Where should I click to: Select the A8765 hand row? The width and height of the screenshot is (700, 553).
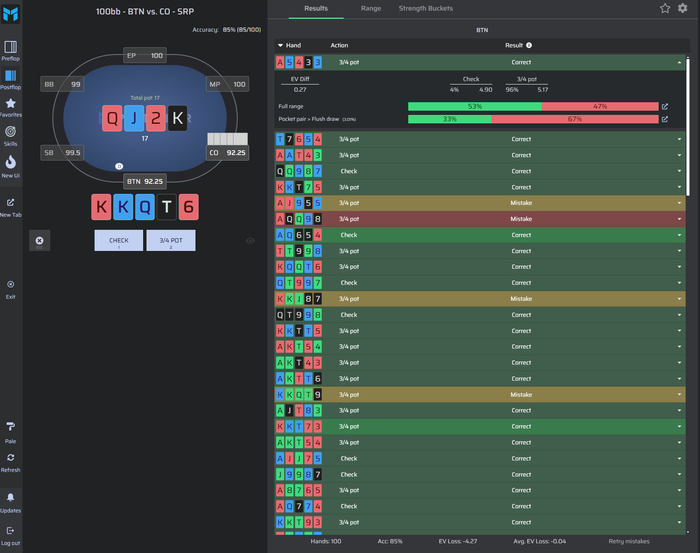click(480, 491)
